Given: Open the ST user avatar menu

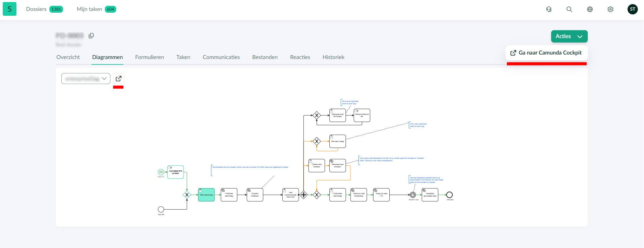Looking at the screenshot, I should tap(632, 9).
